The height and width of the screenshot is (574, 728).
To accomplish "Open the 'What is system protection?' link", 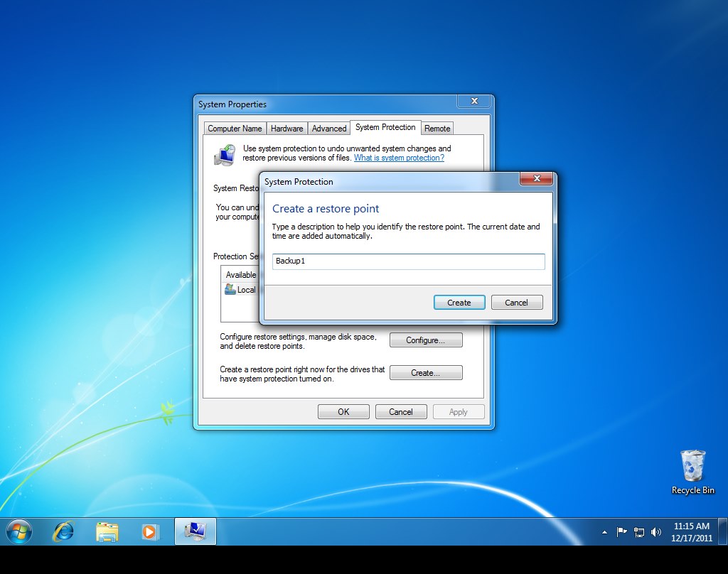I will click(400, 158).
